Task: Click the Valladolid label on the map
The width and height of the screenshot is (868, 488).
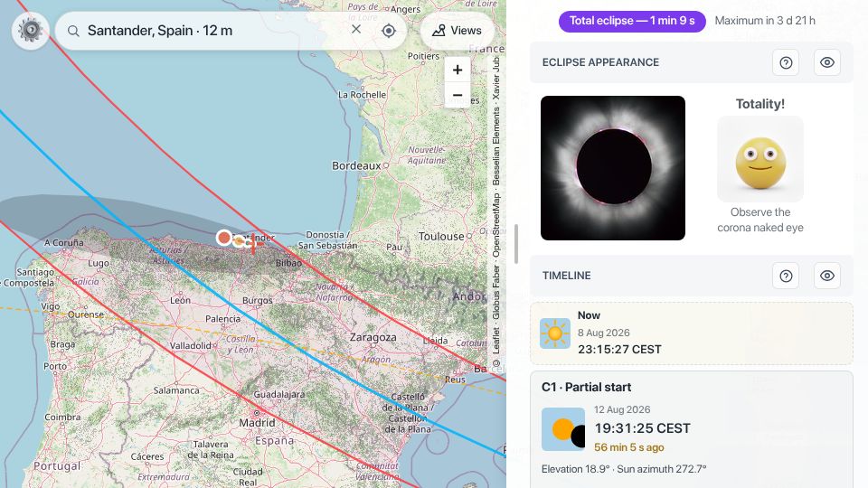Action: point(191,346)
